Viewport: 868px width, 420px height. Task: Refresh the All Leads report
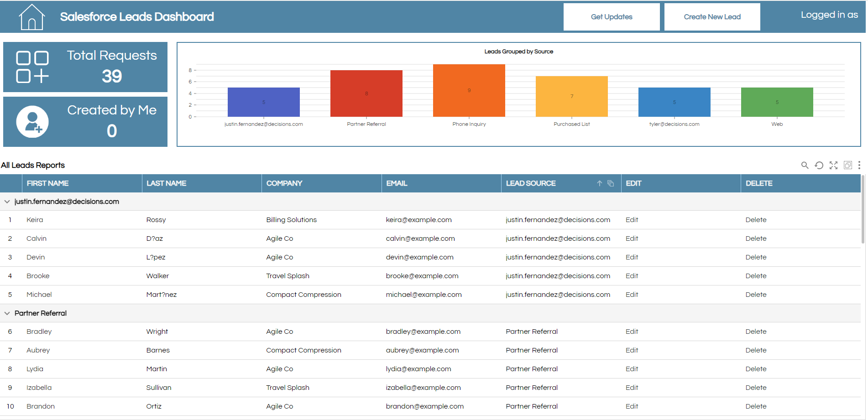(x=819, y=165)
